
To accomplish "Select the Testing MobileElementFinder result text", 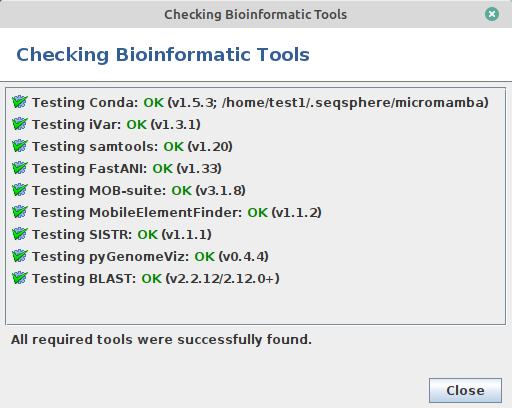I will [177, 212].
